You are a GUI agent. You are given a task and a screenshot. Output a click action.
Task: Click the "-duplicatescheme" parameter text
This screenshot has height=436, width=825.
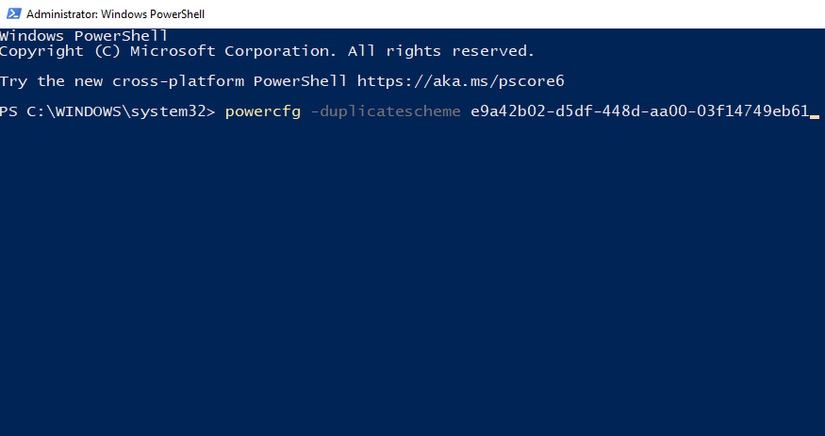coord(386,110)
